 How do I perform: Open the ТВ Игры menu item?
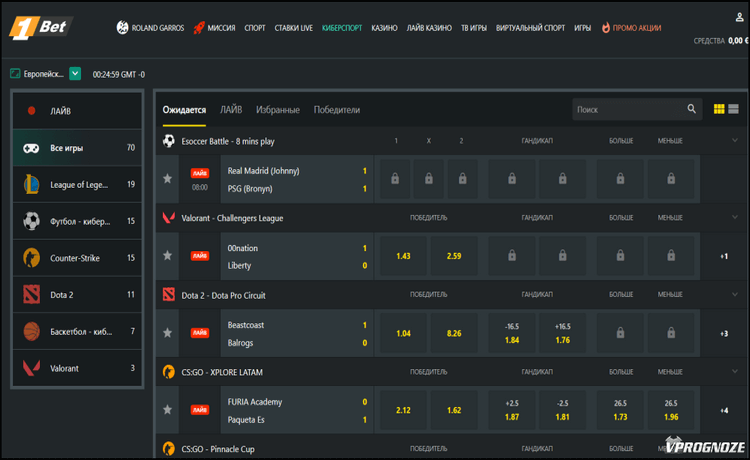tap(474, 28)
